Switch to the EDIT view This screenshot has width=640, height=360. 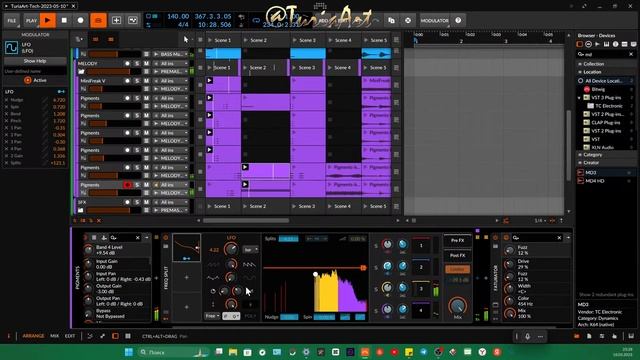click(x=70, y=336)
